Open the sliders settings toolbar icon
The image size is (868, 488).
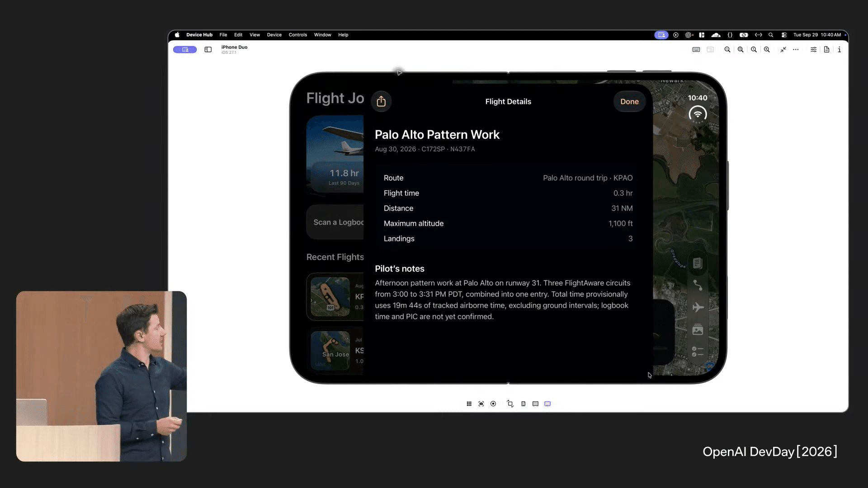point(813,50)
